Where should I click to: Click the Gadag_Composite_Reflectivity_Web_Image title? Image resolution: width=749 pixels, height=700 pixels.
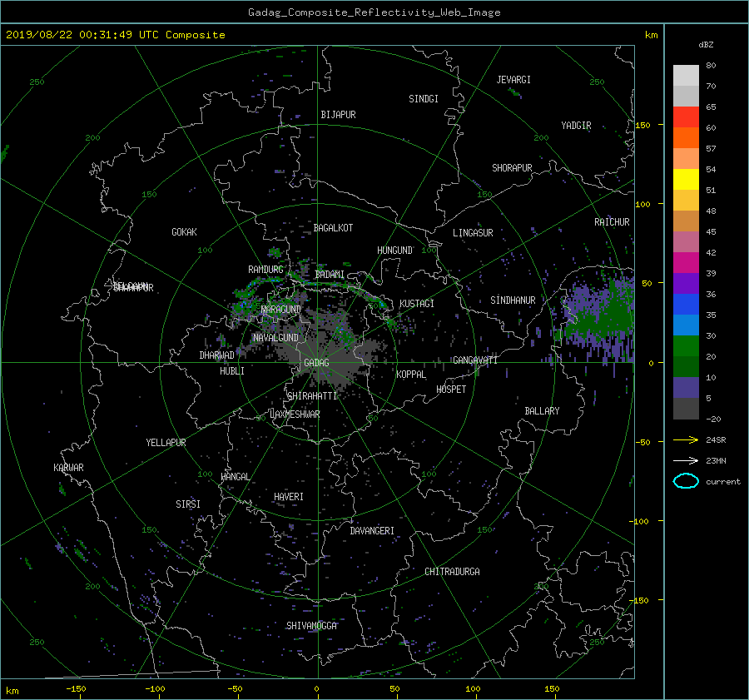[x=374, y=12]
